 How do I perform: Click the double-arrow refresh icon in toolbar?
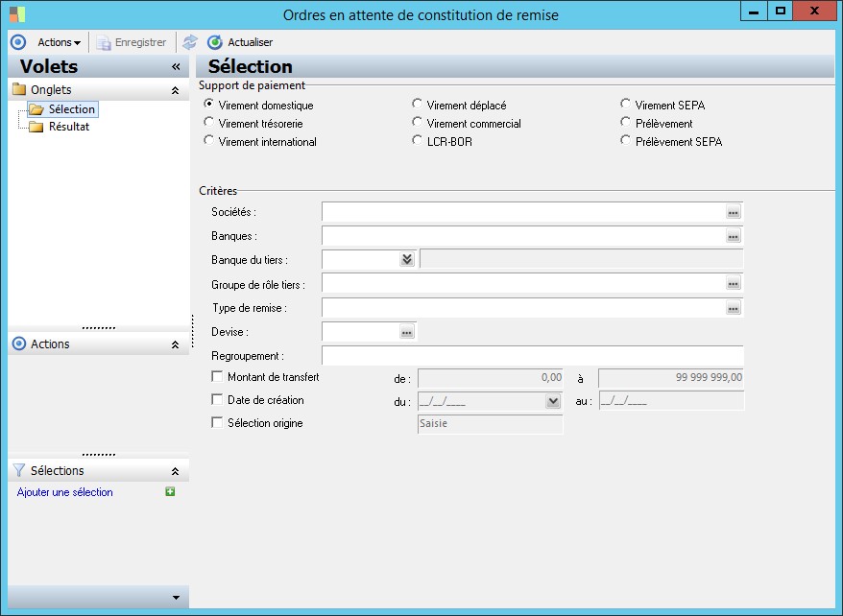[x=190, y=42]
